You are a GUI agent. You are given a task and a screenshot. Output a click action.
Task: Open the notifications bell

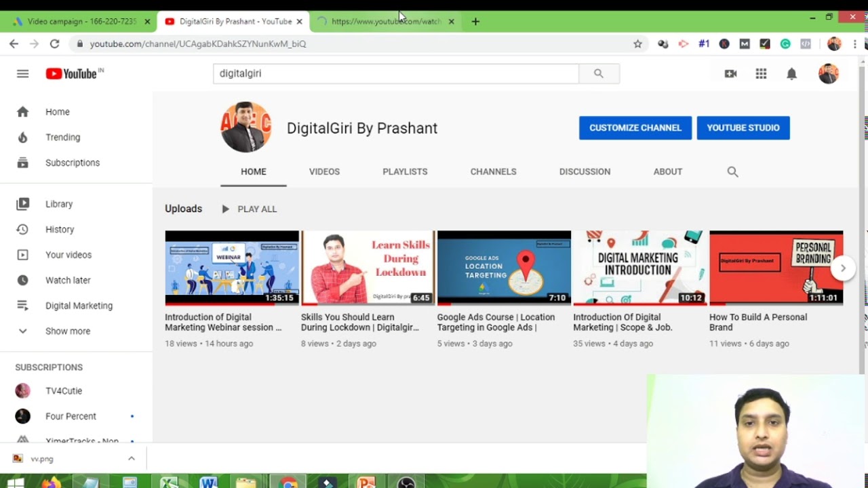coord(791,74)
